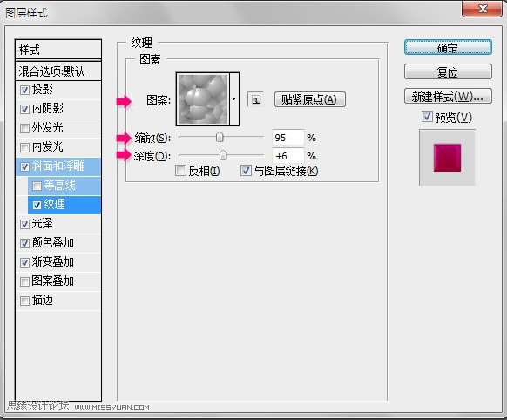507x420 pixels.
Task: Enable the 反相 invert checkbox
Action: tap(180, 171)
